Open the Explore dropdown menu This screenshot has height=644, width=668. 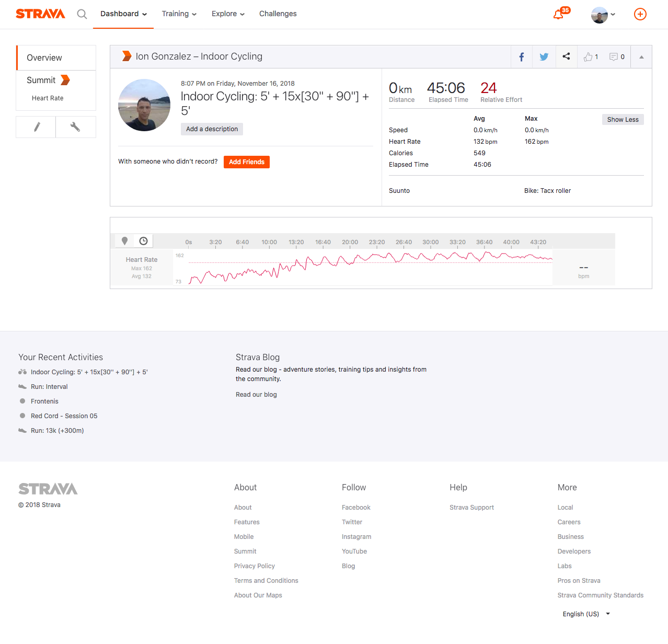pos(228,14)
